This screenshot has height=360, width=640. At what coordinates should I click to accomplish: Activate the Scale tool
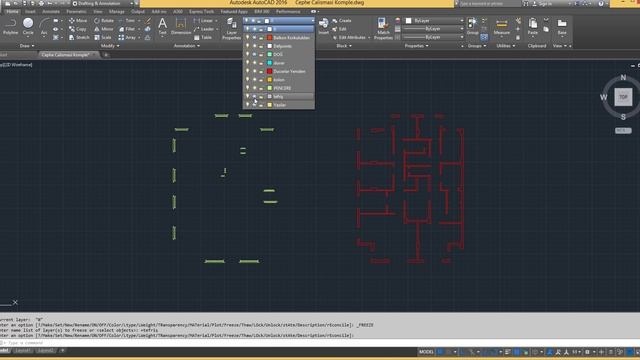[102, 37]
